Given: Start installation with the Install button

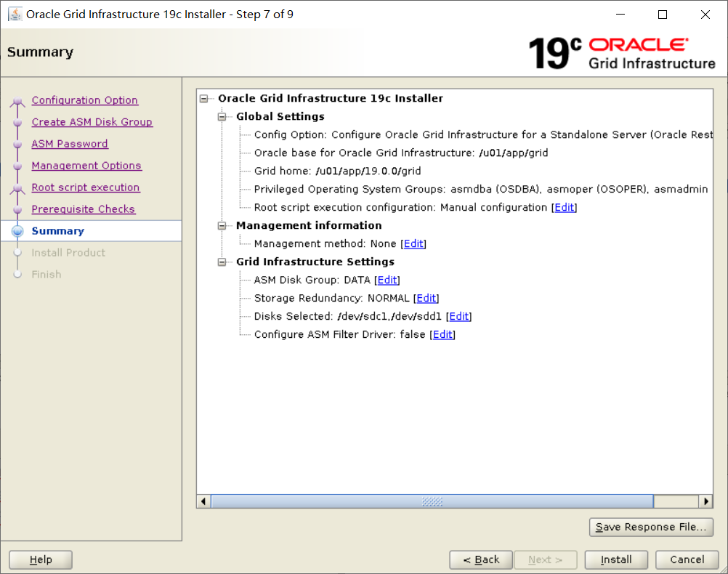Looking at the screenshot, I should point(616,559).
